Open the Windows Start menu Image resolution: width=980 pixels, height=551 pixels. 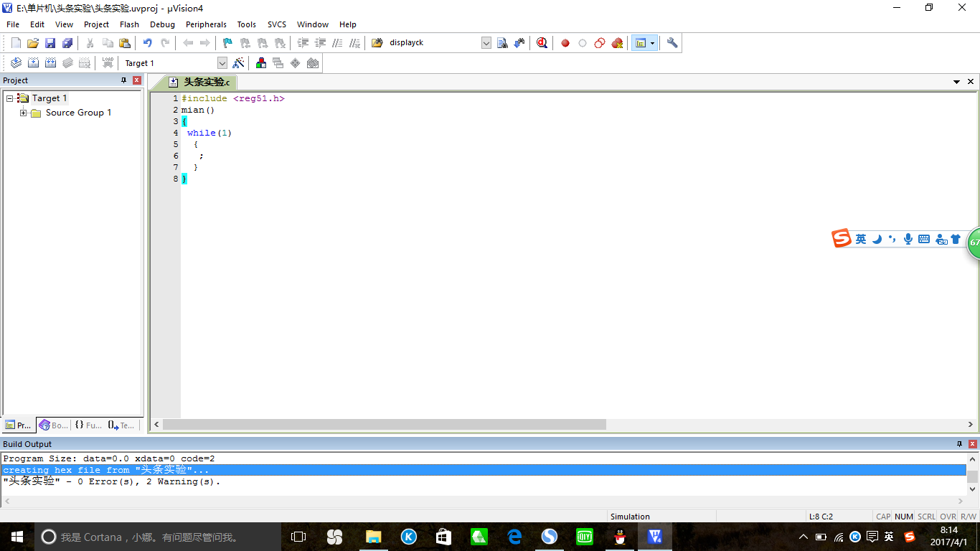pos(17,537)
